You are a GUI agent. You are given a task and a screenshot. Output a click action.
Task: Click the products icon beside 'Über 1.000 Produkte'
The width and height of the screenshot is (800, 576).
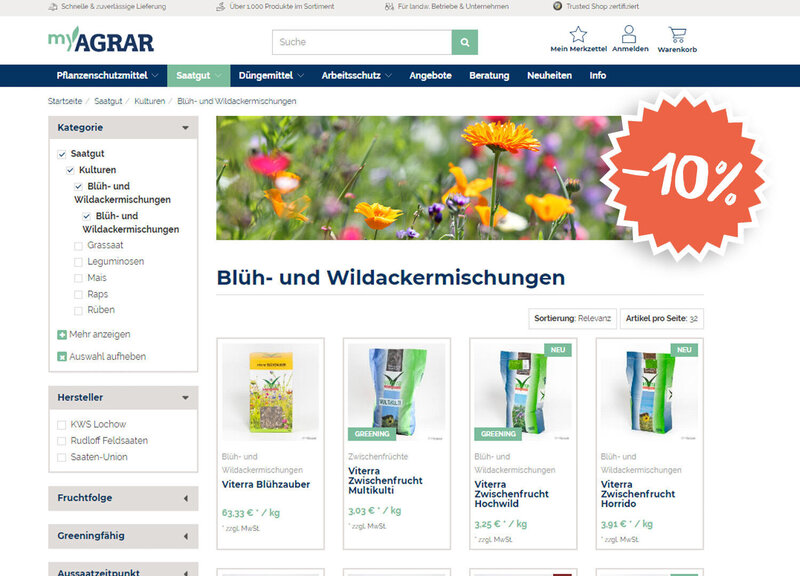click(x=220, y=7)
